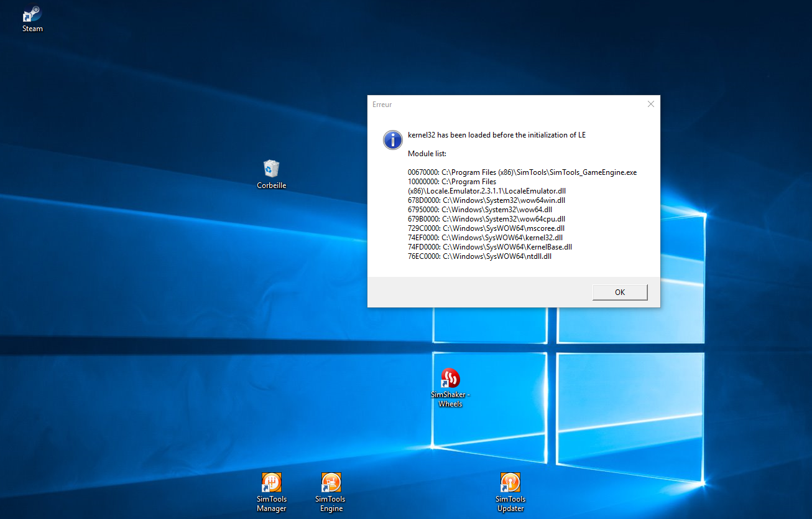Click the SimTools_GameEngine.exe module line

(522, 172)
